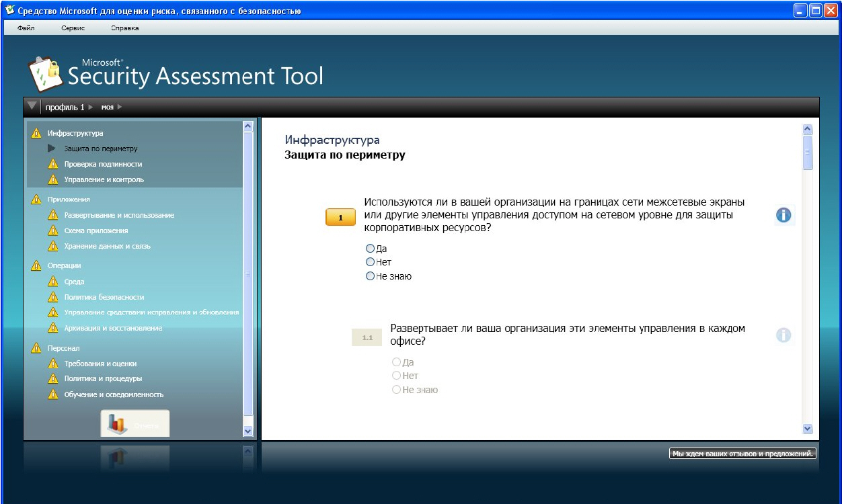842x504 pixels.
Task: Click sidebar scrollbar up arrow
Action: coord(247,126)
